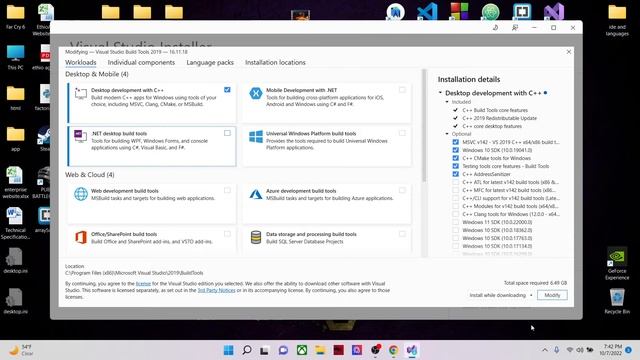Screen dimensions: 640x360
Task: Check the .NET desktop build tools workload
Action: click(x=227, y=133)
